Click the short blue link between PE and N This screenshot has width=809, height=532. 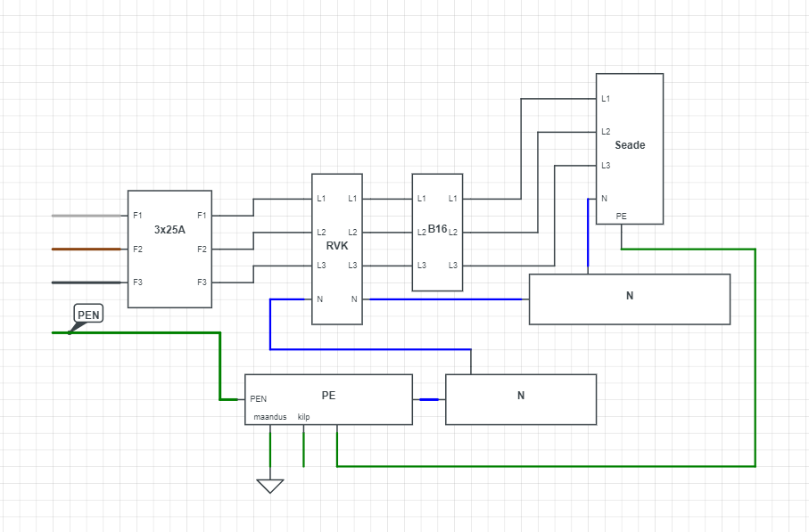(429, 399)
